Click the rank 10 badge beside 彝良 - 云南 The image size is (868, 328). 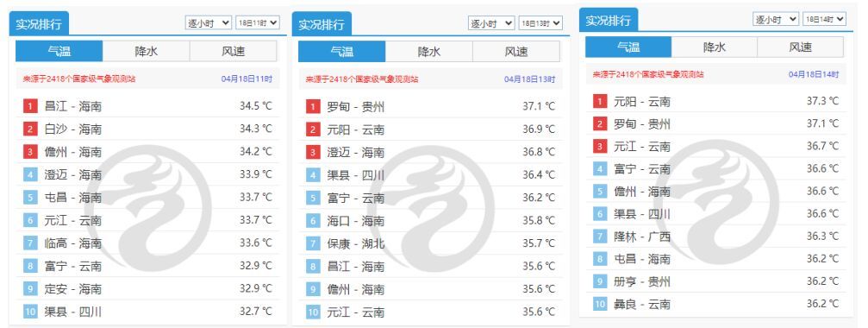600,304
